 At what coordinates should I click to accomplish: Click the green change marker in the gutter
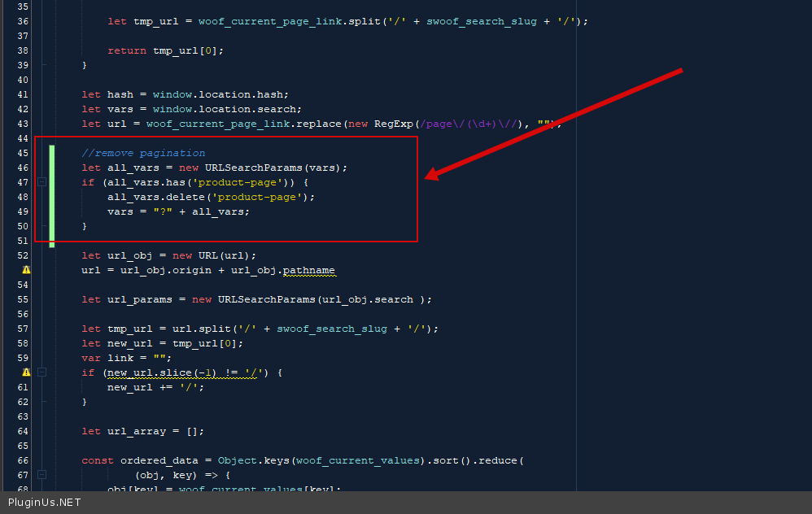[x=52, y=195]
